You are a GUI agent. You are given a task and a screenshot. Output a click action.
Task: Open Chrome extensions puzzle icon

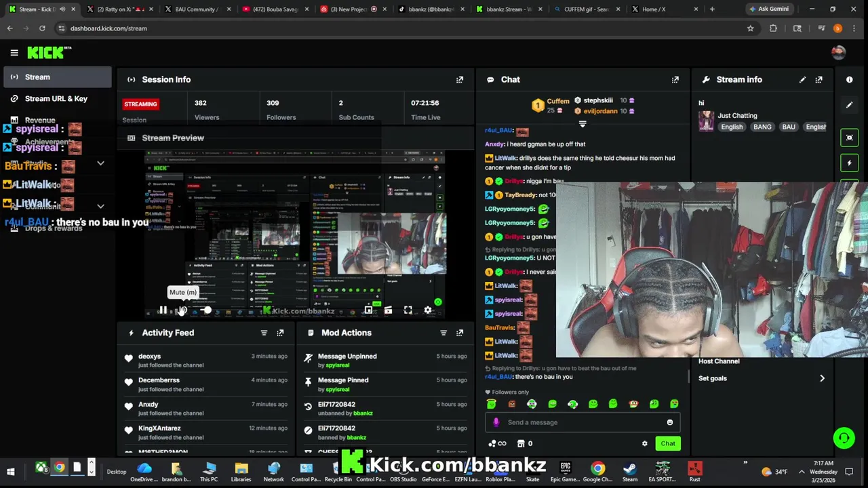click(773, 28)
